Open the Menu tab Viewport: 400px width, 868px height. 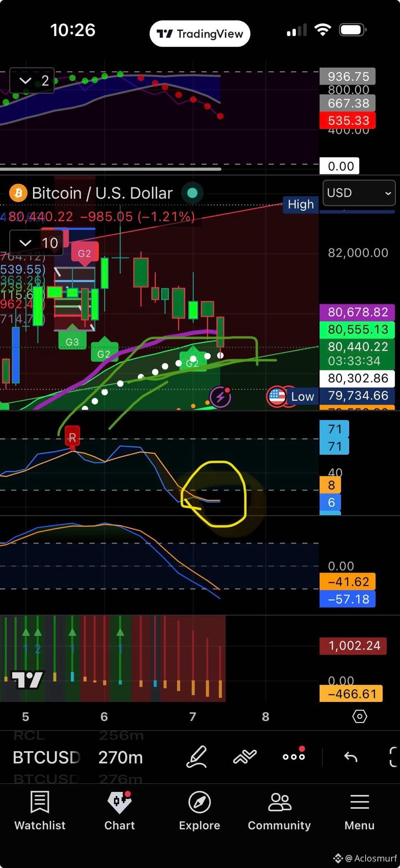359,810
